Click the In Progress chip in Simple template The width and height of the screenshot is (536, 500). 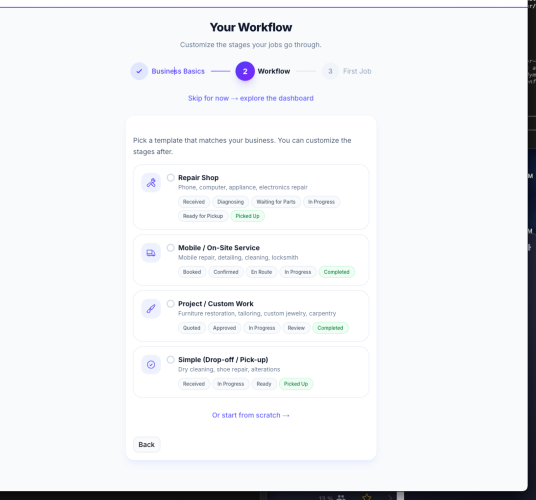tap(231, 384)
